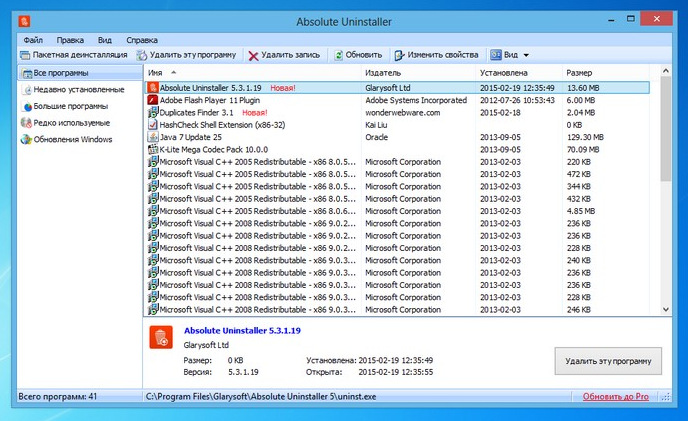Click Adobe Systems Incorporated publisher cell
The width and height of the screenshot is (688, 421).
point(416,100)
